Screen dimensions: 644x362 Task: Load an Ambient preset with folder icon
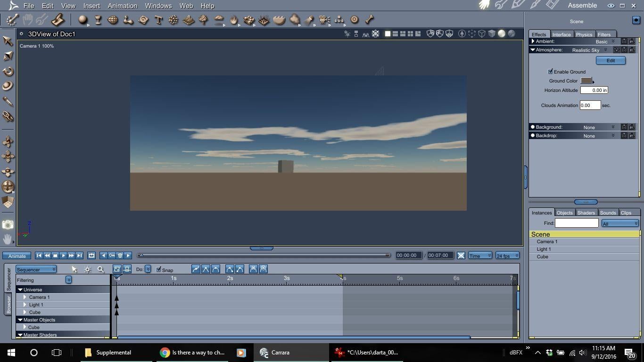pyautogui.click(x=632, y=41)
